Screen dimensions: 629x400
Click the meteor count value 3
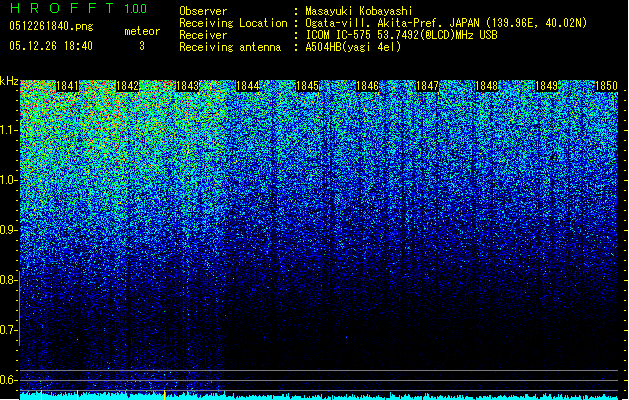pos(142,46)
